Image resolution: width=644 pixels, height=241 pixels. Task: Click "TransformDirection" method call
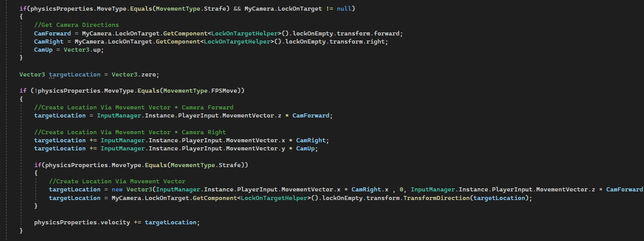(436, 198)
